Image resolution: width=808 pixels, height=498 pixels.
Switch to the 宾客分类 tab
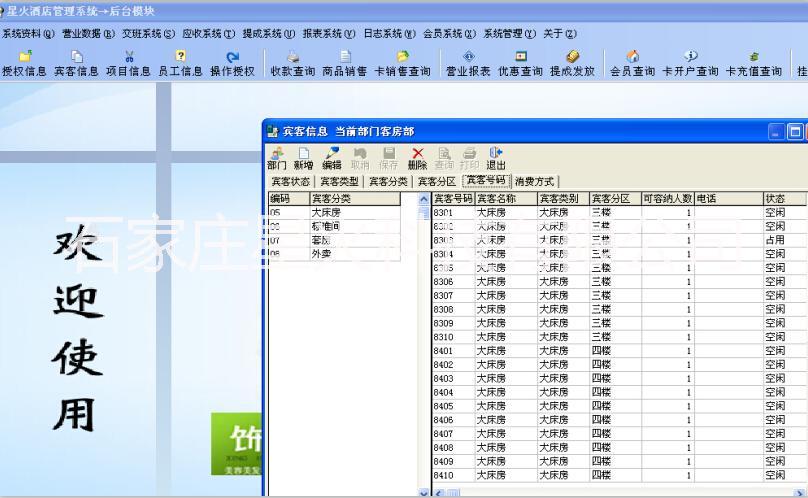click(x=388, y=181)
